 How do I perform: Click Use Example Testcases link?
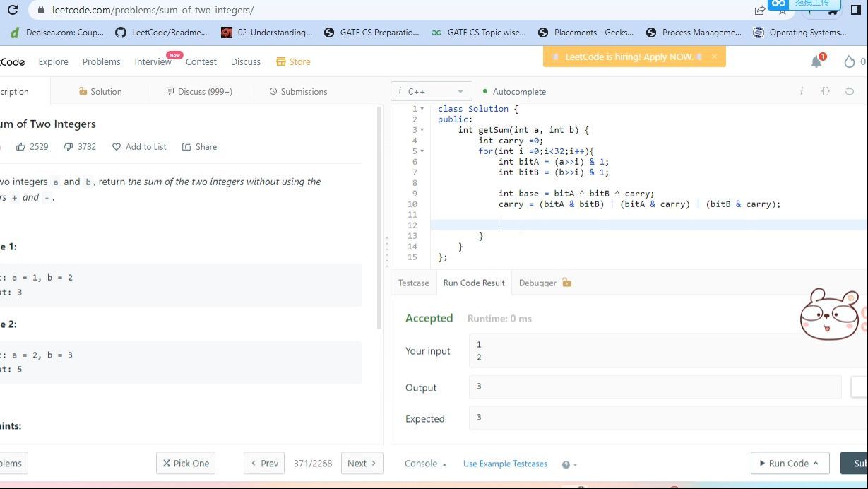[505, 464]
